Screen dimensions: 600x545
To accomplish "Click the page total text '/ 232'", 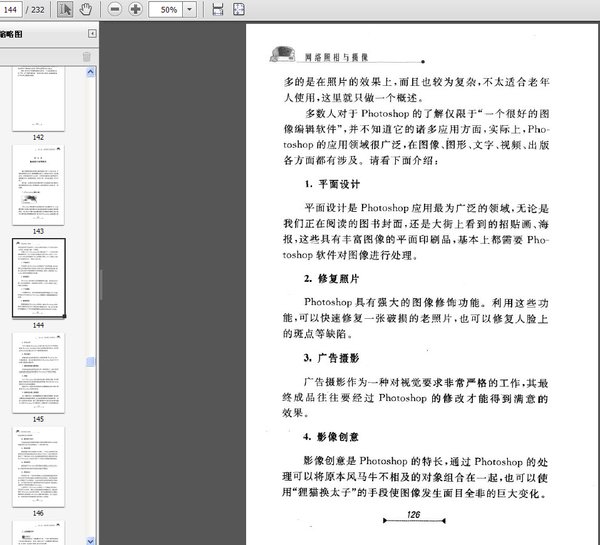I will [35, 10].
